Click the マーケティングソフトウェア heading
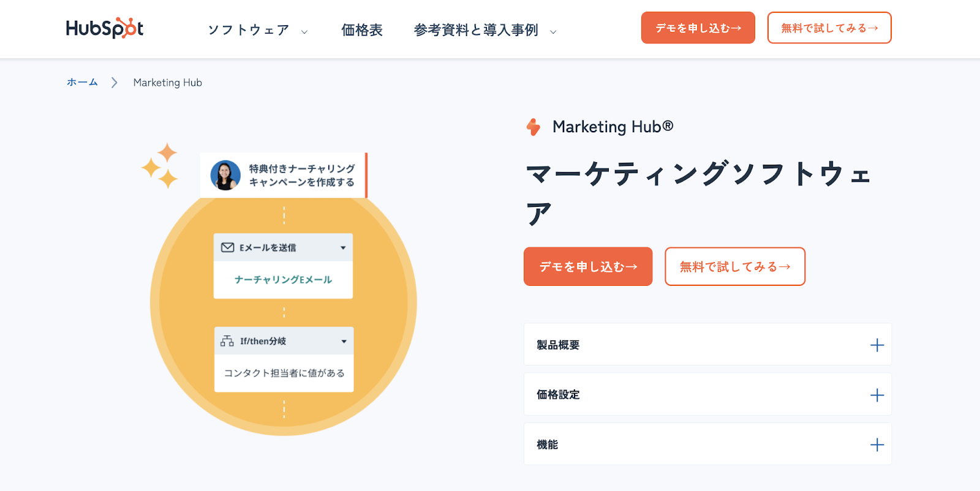This screenshot has width=980, height=491. [698, 193]
